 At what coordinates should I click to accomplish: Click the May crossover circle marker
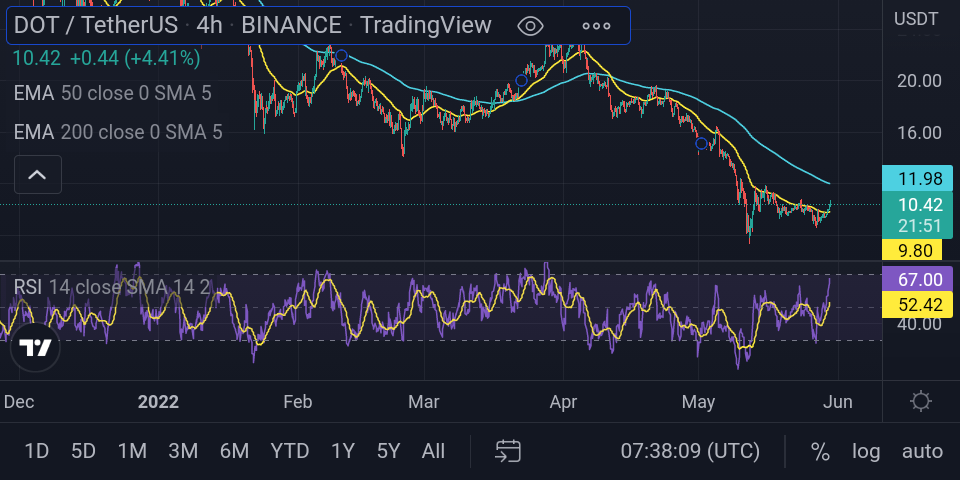[x=702, y=143]
